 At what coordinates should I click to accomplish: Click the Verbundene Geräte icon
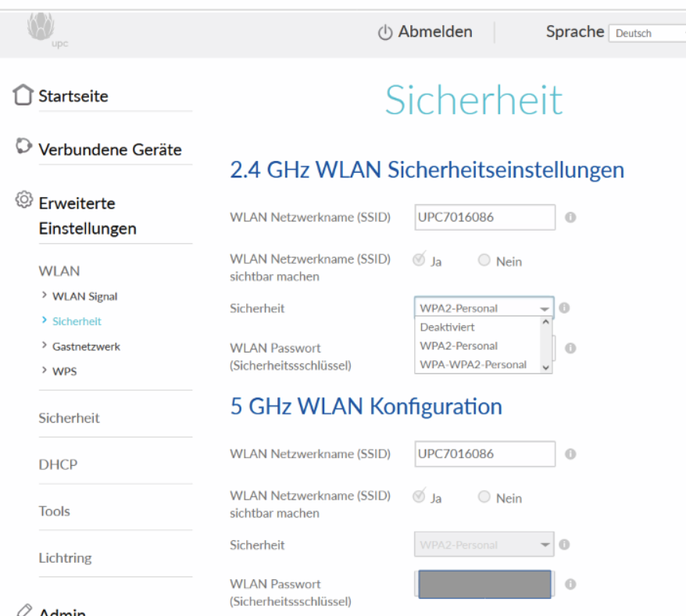pyautogui.click(x=23, y=147)
